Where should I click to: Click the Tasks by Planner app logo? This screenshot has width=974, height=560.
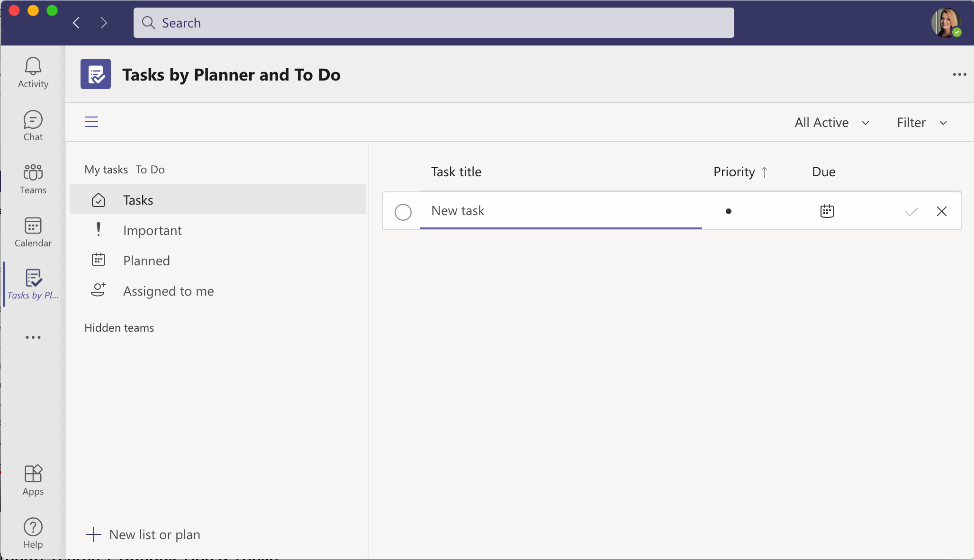96,74
